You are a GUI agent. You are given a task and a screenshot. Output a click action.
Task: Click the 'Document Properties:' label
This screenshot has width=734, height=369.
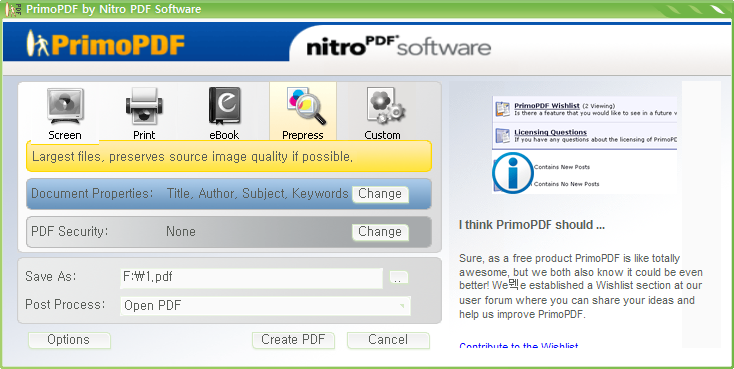click(x=92, y=194)
